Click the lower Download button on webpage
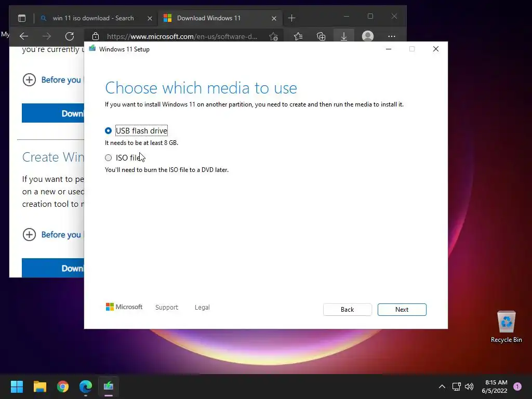 (53, 268)
